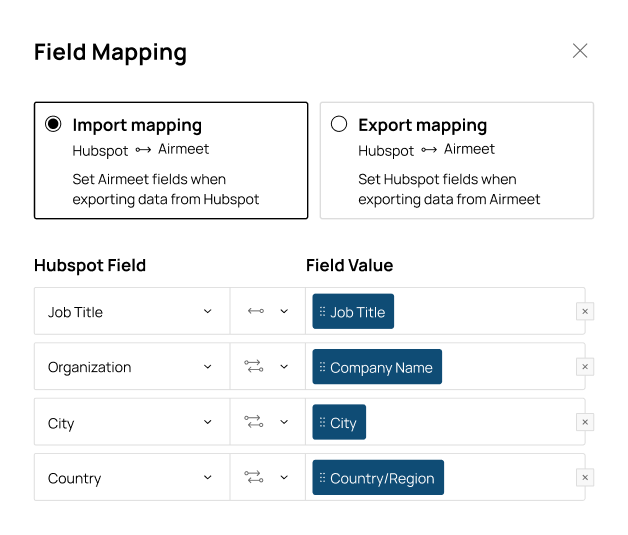Grab the drag handle on Job Title chip

click(322, 312)
